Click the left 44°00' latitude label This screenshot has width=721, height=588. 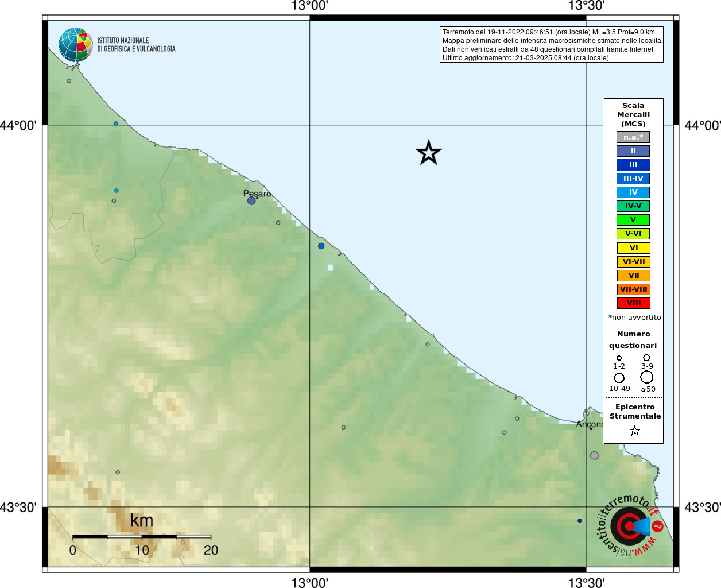pyautogui.click(x=18, y=125)
